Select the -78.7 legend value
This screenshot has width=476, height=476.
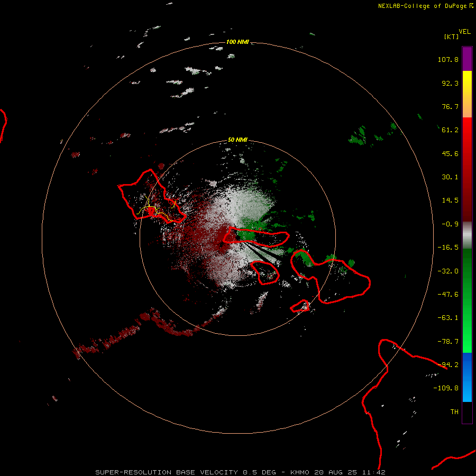pos(448,342)
